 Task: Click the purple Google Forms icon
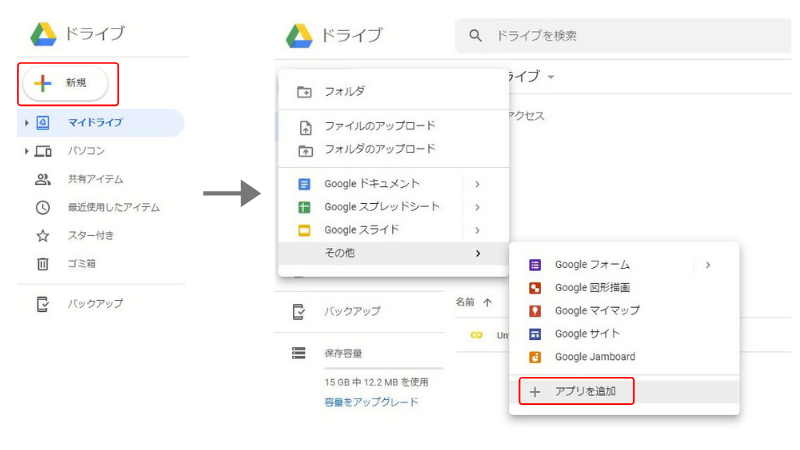point(535,265)
